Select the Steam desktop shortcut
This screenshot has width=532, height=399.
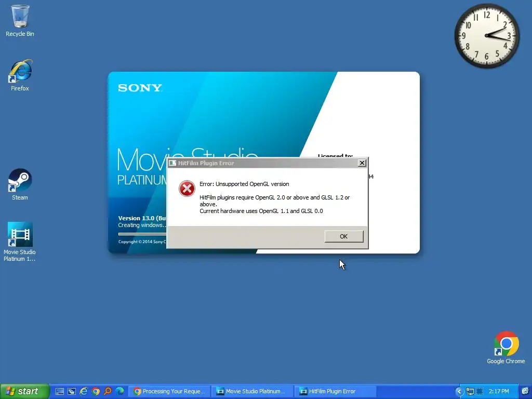point(20,184)
